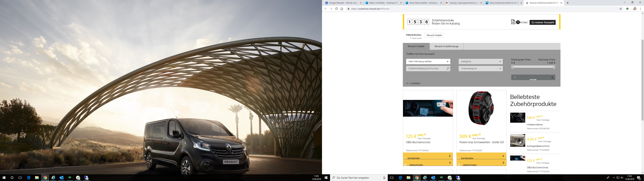Click the magnifier in the Zubehörkatalog search field
Screen dimensions: 644x181
[448, 69]
